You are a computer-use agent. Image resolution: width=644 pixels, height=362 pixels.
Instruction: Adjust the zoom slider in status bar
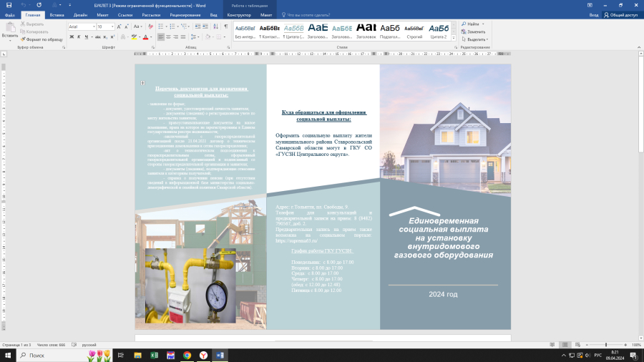pos(606,345)
